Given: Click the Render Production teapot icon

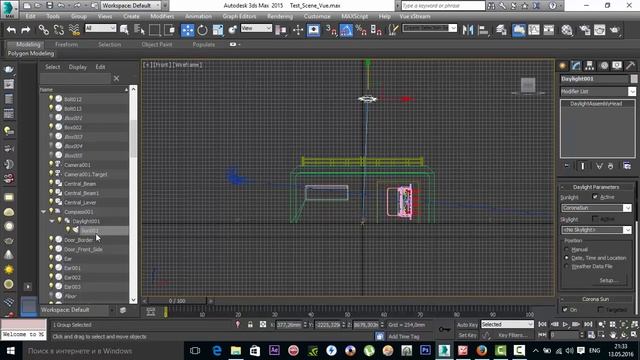Looking at the screenshot, I should (x=614, y=30).
